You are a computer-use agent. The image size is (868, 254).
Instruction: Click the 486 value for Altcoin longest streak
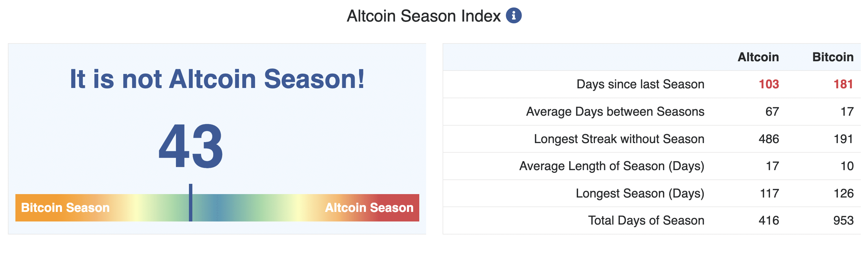770,139
